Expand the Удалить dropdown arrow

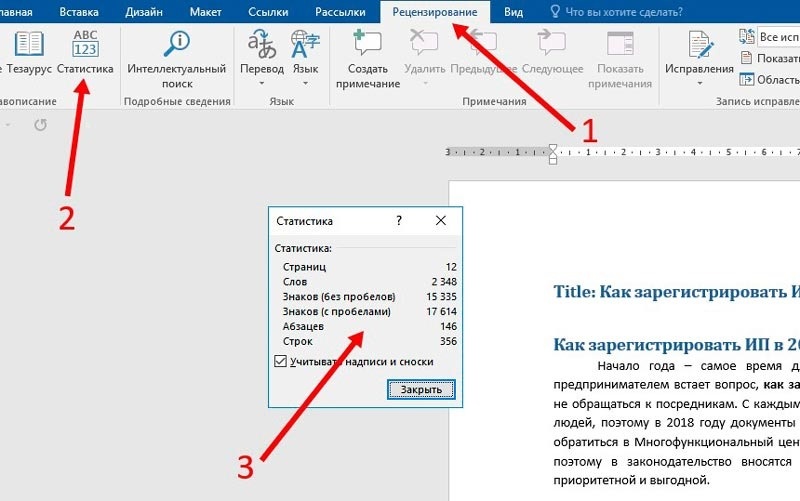pos(425,83)
